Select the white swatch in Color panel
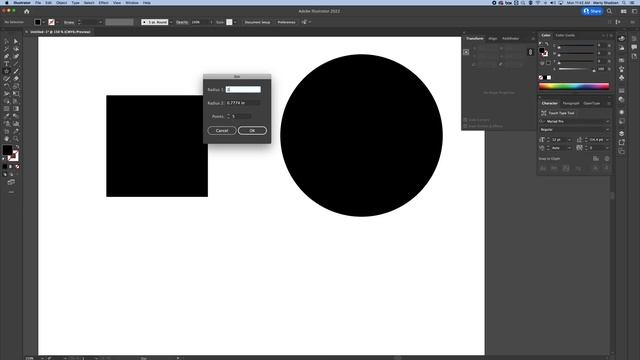The width and height of the screenshot is (640, 360). click(x=549, y=78)
